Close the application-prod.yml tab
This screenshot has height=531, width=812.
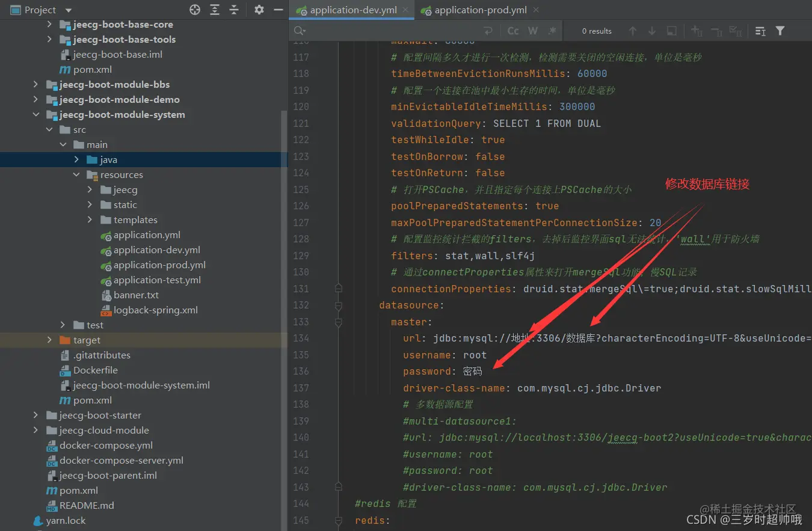click(x=535, y=10)
